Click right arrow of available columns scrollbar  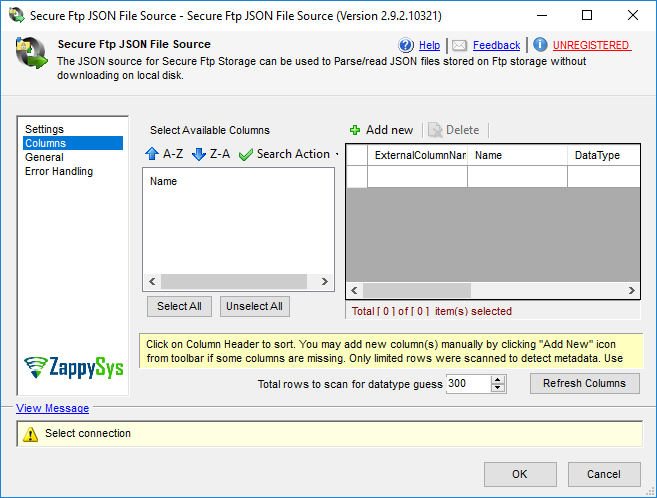325,281
